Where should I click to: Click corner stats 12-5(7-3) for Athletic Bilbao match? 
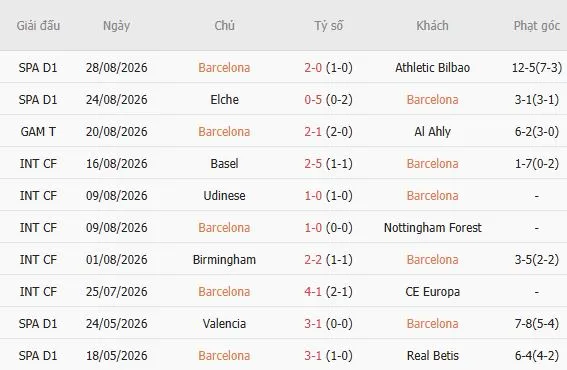537,68
